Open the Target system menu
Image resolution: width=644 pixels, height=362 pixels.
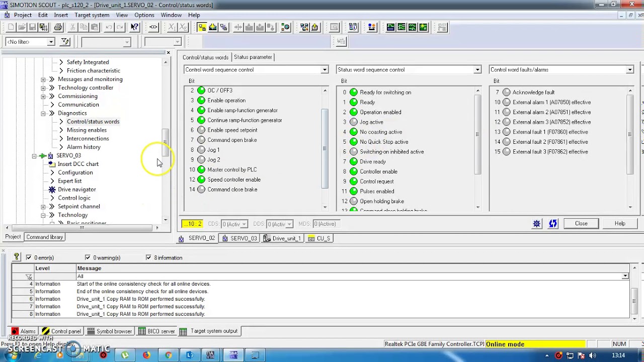pyautogui.click(x=92, y=15)
